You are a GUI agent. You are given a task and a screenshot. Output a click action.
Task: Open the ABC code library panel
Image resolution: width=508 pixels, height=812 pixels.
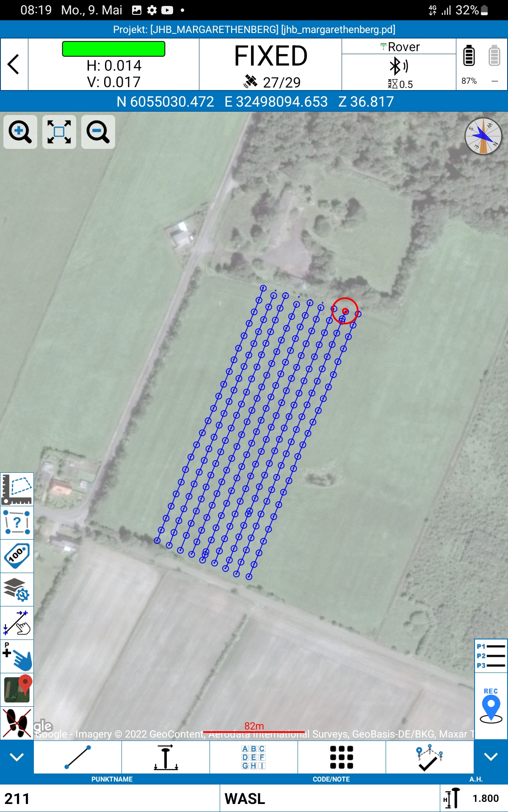[x=254, y=757]
